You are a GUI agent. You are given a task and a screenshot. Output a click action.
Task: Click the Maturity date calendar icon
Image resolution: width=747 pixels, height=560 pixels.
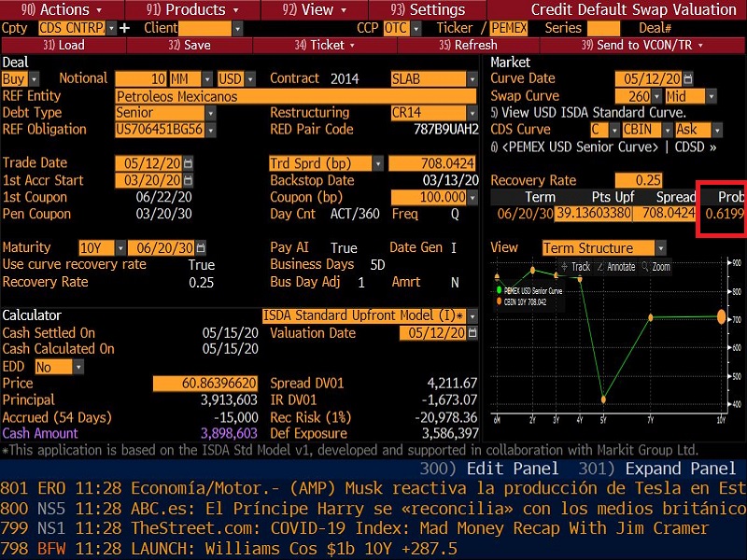tap(199, 248)
